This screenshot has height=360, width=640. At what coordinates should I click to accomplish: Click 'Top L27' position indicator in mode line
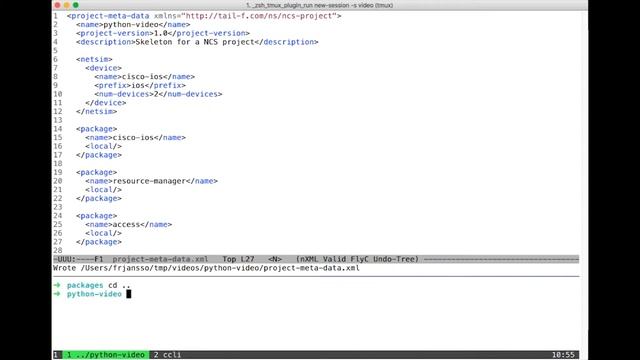click(238, 259)
